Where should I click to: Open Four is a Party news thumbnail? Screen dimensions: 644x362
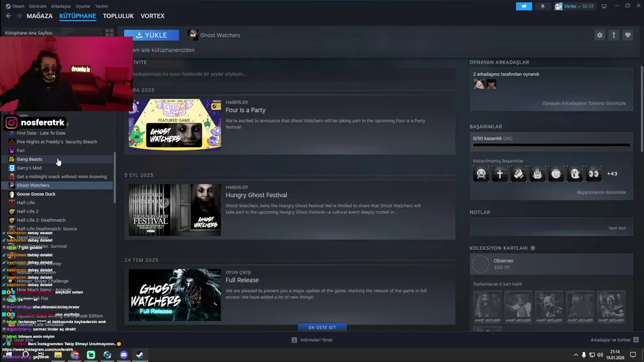pyautogui.click(x=175, y=125)
